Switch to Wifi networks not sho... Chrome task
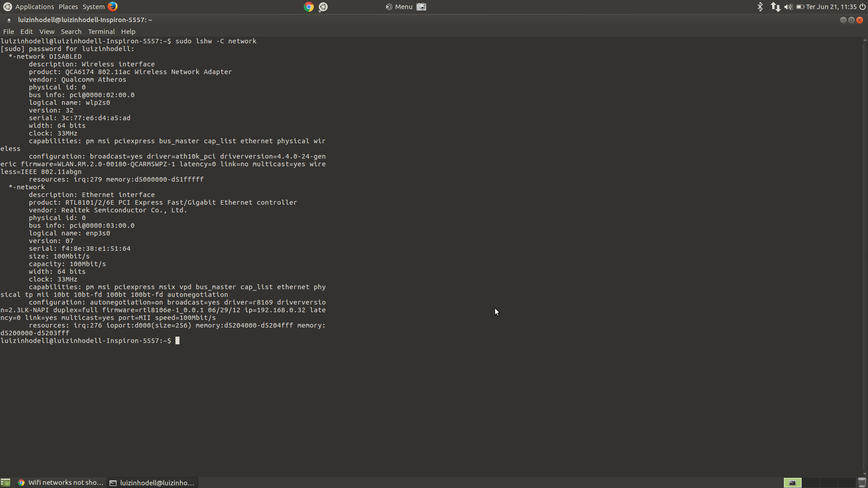Screen dimensions: 868x488 (61, 483)
